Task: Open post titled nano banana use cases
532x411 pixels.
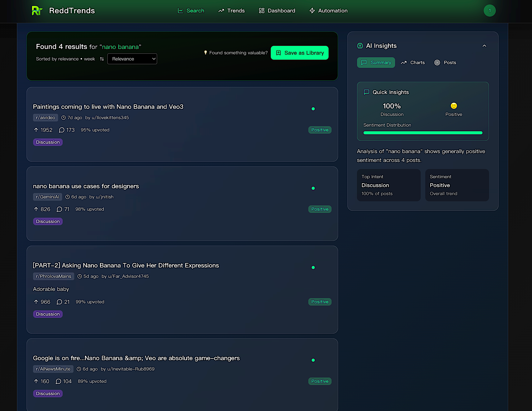Action: pos(86,186)
